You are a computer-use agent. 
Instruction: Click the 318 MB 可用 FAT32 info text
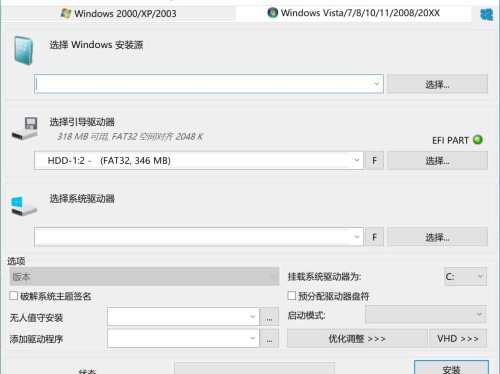tap(130, 137)
